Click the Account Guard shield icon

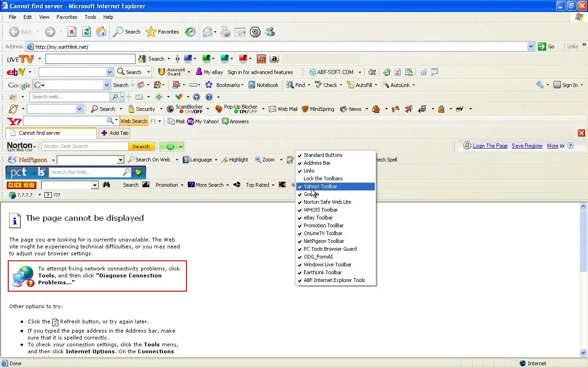[x=161, y=72]
